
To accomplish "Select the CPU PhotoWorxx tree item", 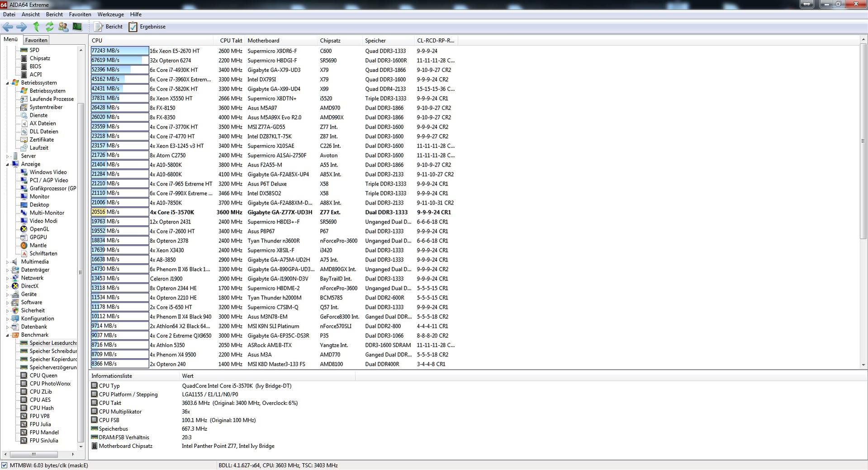I will coord(50,384).
